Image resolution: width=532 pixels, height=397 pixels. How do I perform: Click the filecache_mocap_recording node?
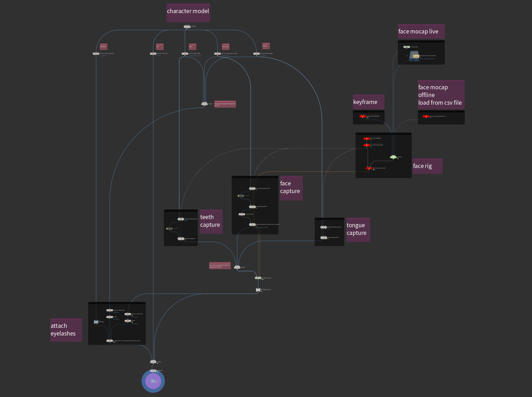click(417, 56)
